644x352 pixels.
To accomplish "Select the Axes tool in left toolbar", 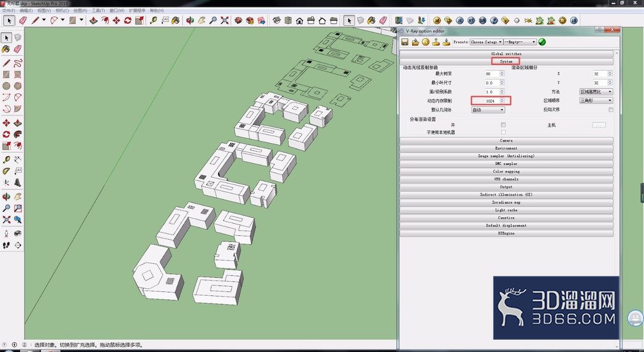I will point(6,182).
